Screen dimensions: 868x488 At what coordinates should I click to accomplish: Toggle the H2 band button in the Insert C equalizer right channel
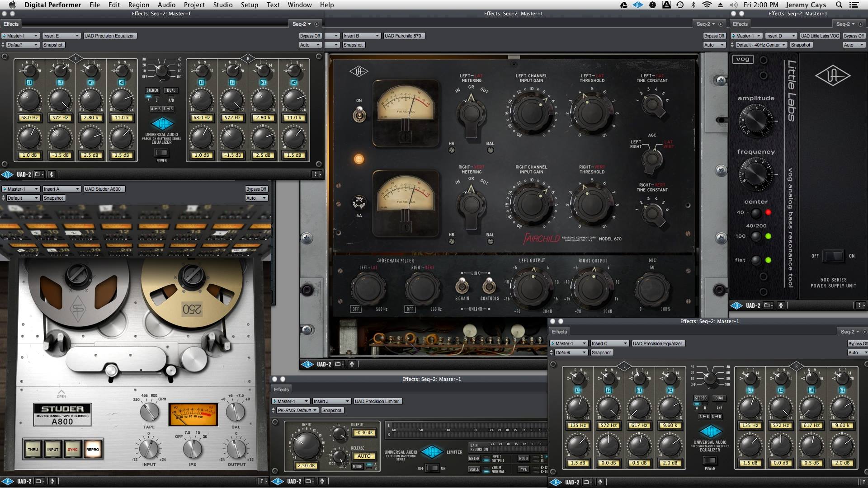click(842, 390)
